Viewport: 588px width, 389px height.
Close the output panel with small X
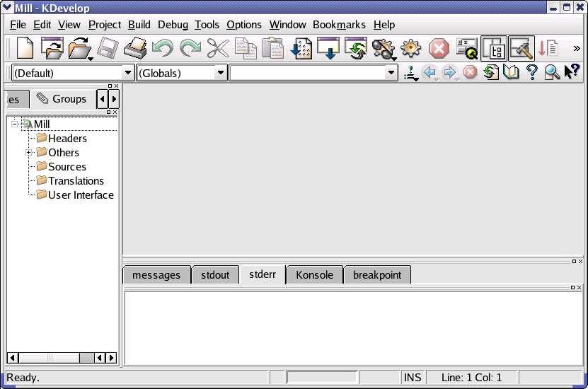click(581, 261)
